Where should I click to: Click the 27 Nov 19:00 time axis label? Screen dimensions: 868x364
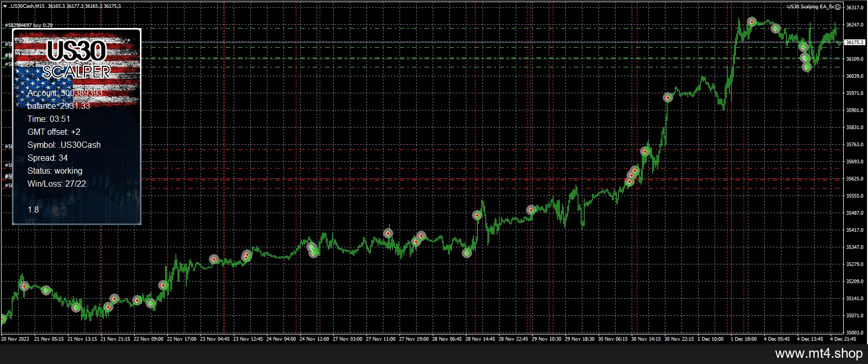pyautogui.click(x=414, y=339)
